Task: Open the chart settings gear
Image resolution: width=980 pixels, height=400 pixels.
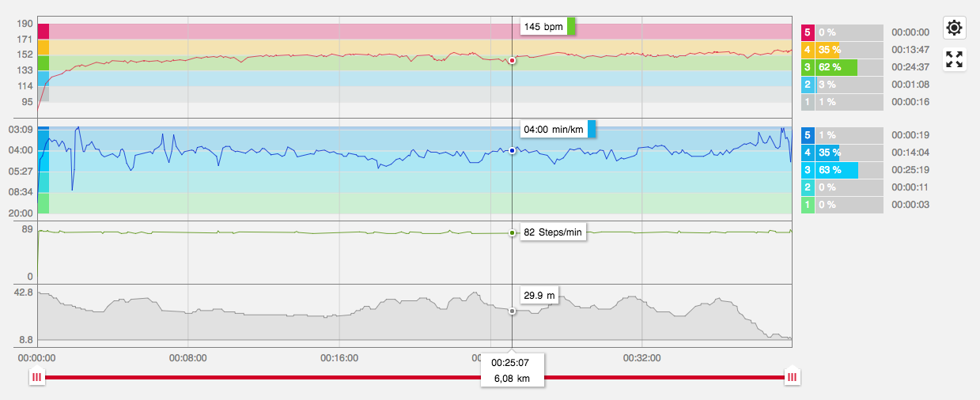Action: (955, 28)
